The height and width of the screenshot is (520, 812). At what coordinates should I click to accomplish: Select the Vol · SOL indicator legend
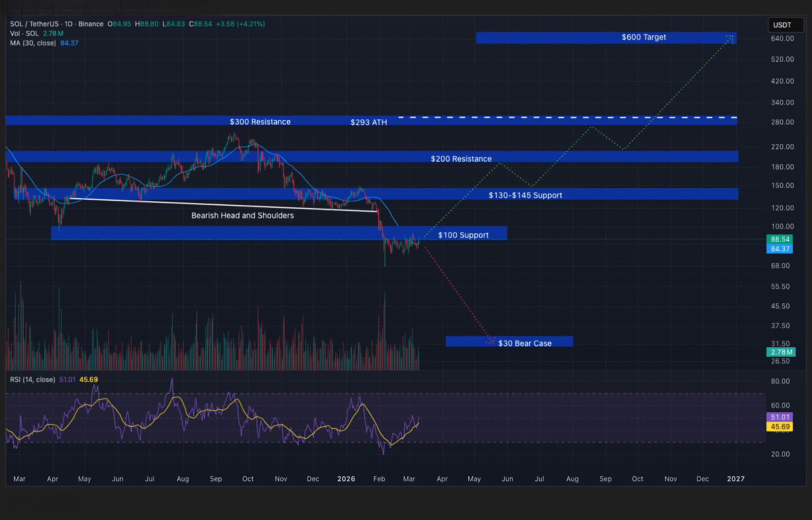tap(24, 34)
